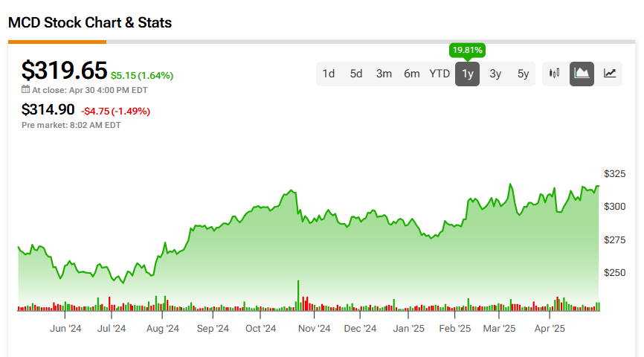Click the $325 price axis label

coord(614,174)
